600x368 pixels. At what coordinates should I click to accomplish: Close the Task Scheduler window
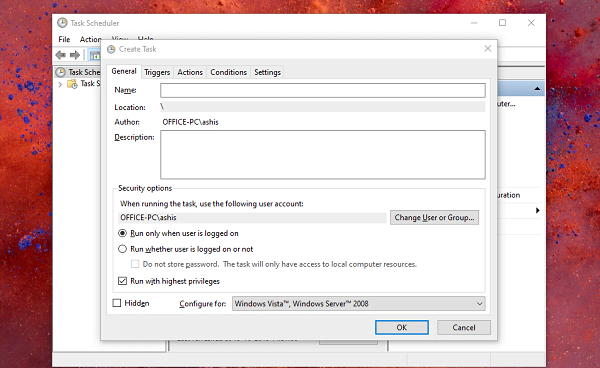tap(531, 23)
